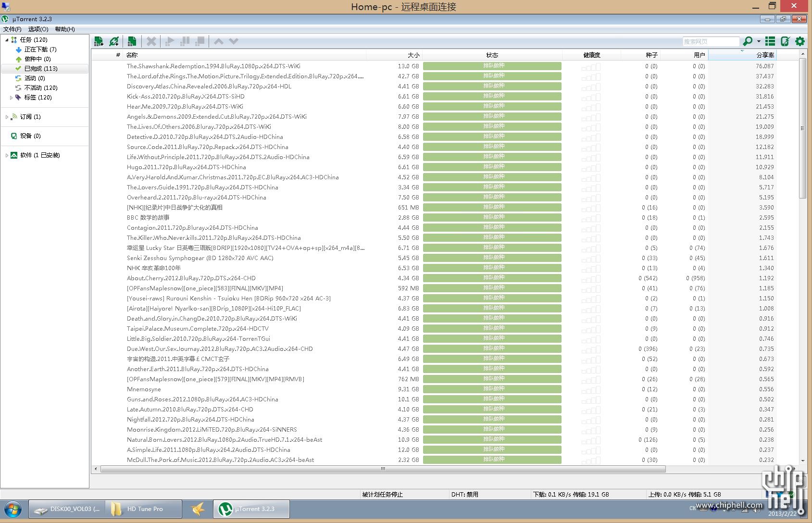Select the 不活动 (120) filter
This screenshot has height=523, width=812.
41,88
